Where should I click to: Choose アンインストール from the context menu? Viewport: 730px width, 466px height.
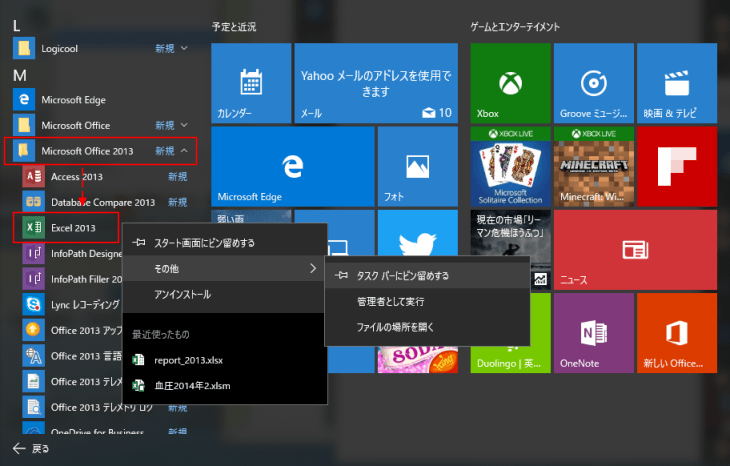point(224,294)
